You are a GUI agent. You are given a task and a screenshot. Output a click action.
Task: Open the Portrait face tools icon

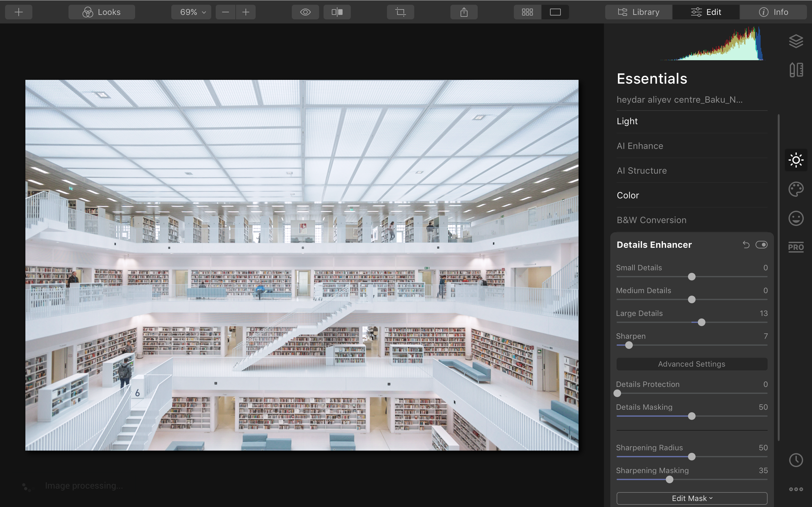tap(796, 218)
